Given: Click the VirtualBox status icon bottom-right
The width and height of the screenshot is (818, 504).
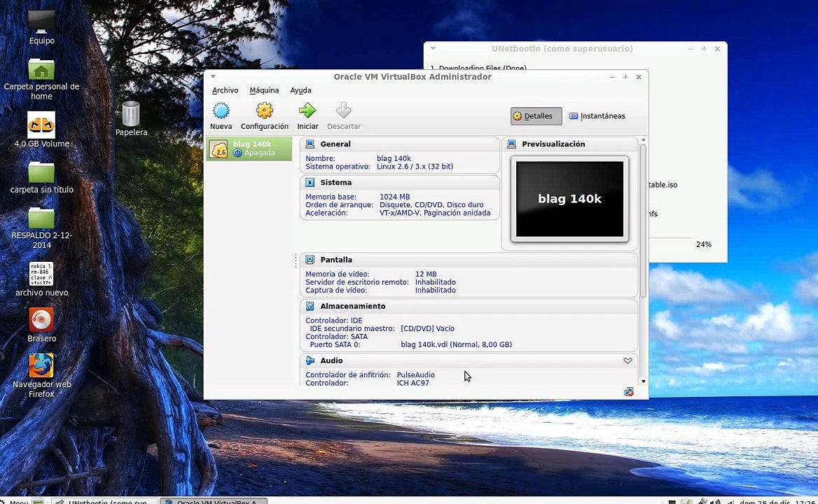Looking at the screenshot, I should point(629,392).
